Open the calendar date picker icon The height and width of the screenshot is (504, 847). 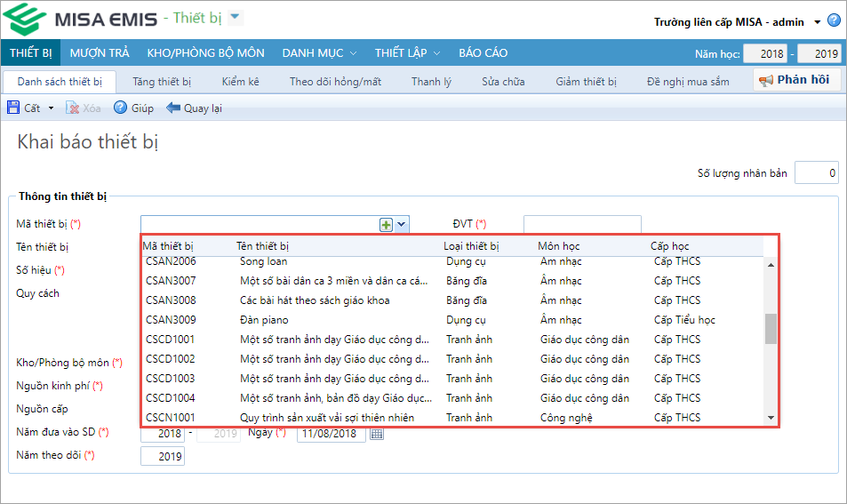pos(376,434)
